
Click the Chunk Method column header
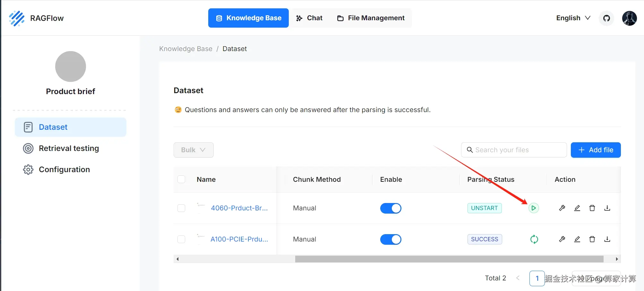click(x=317, y=180)
